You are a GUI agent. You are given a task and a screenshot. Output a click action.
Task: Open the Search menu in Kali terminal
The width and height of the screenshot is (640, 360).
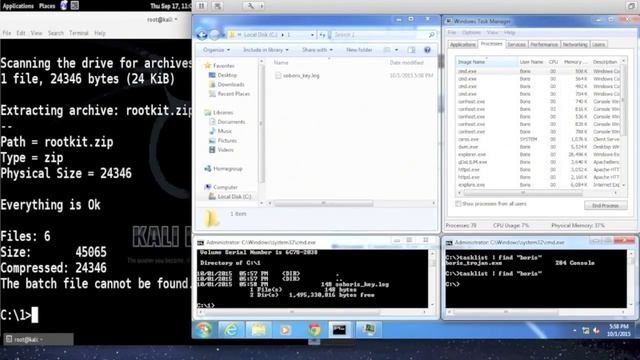[56, 33]
